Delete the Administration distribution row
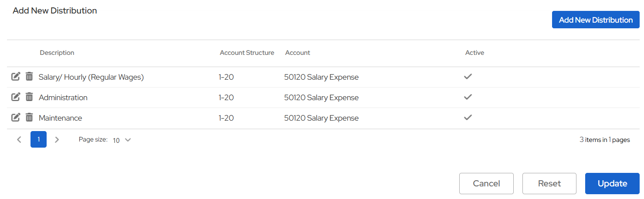 pos(29,97)
